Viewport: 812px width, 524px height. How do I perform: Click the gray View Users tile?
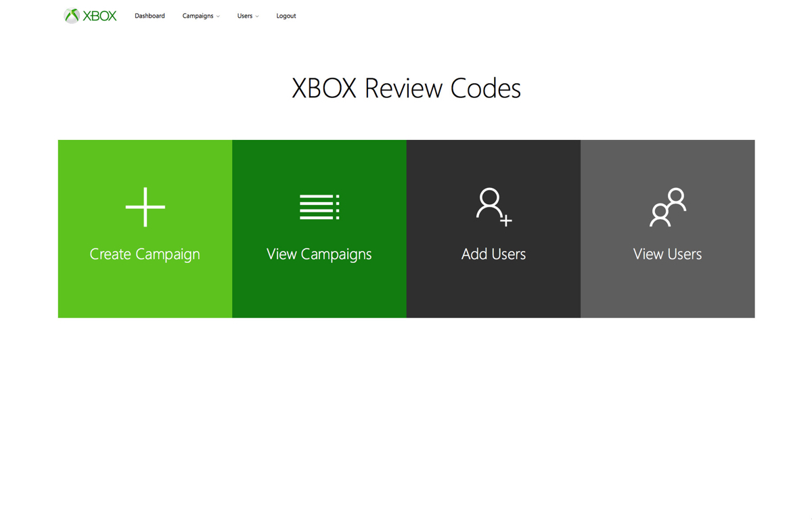tap(667, 229)
